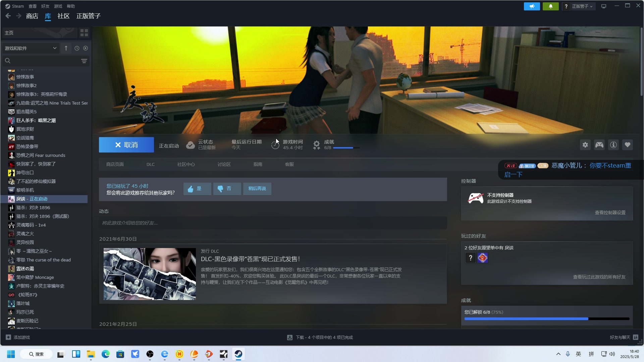Open Microsoft Edge from taskbar
Image resolution: width=644 pixels, height=362 pixels.
click(x=106, y=354)
